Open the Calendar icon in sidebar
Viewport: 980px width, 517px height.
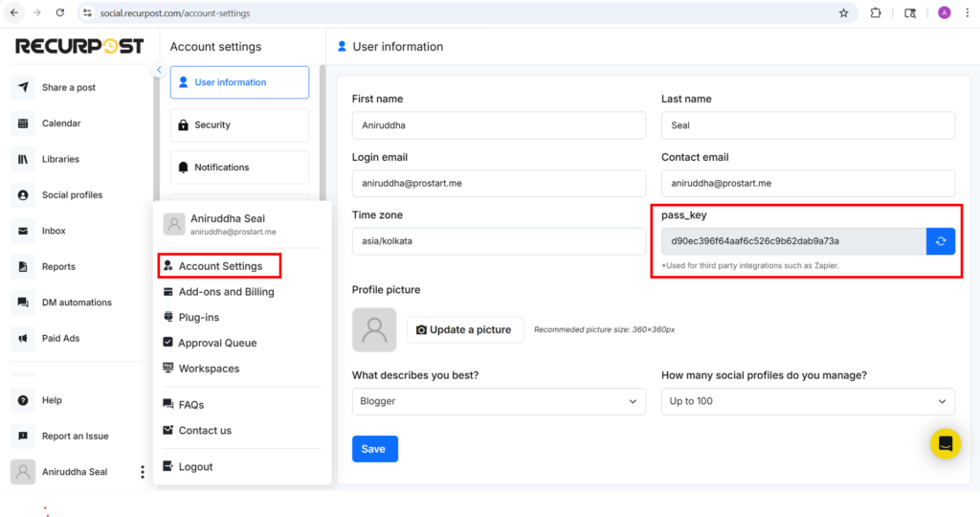click(x=23, y=124)
